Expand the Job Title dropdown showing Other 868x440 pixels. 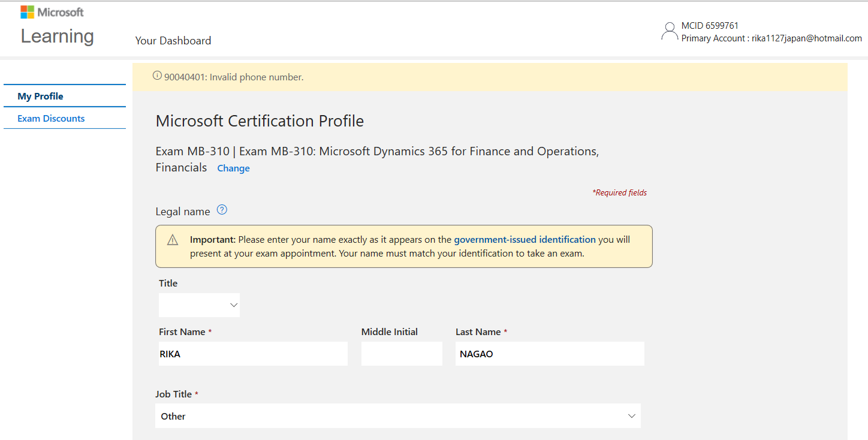(398, 416)
